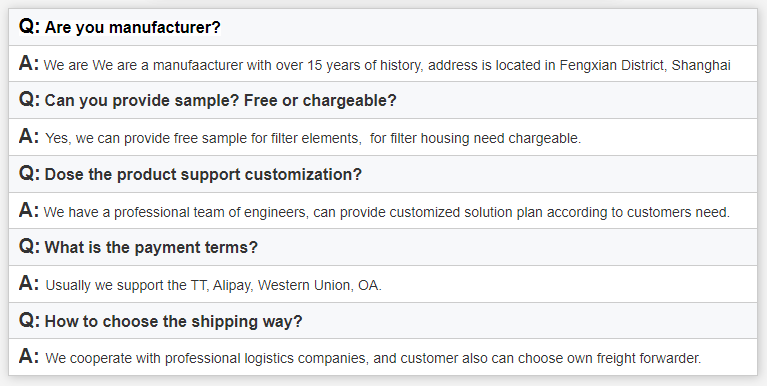Click the question "Dose the product support customization?"

[203, 174]
